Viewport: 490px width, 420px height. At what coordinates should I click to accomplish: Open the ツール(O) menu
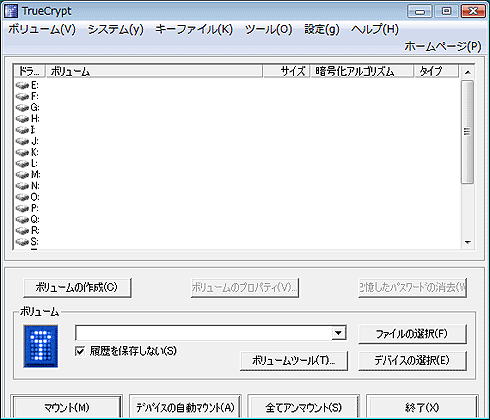coord(268,30)
